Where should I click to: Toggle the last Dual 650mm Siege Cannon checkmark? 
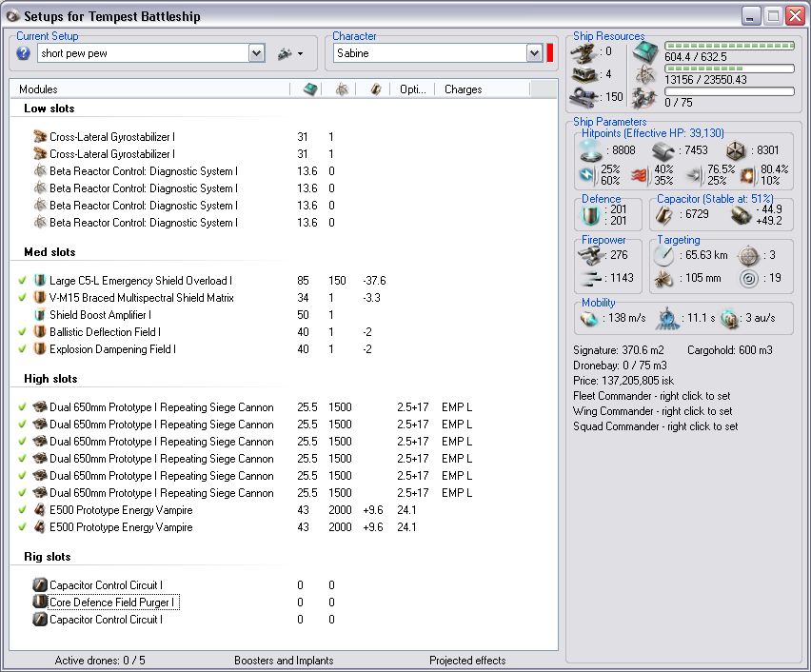[x=22, y=492]
